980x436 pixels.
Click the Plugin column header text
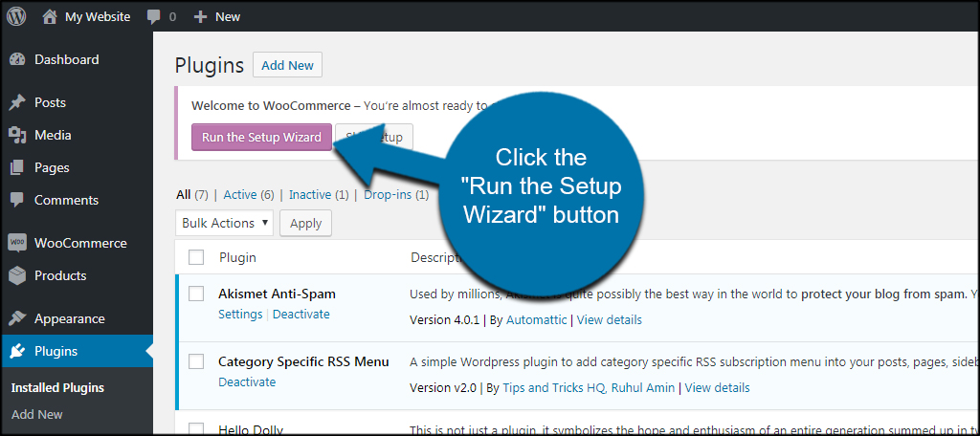[x=237, y=257]
